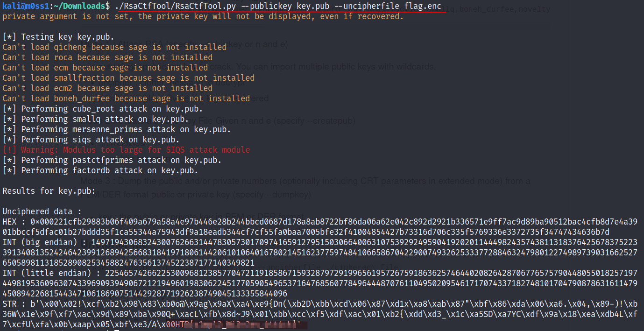
Task: Click the 'Unciphered data :' label
Action: tap(42, 211)
